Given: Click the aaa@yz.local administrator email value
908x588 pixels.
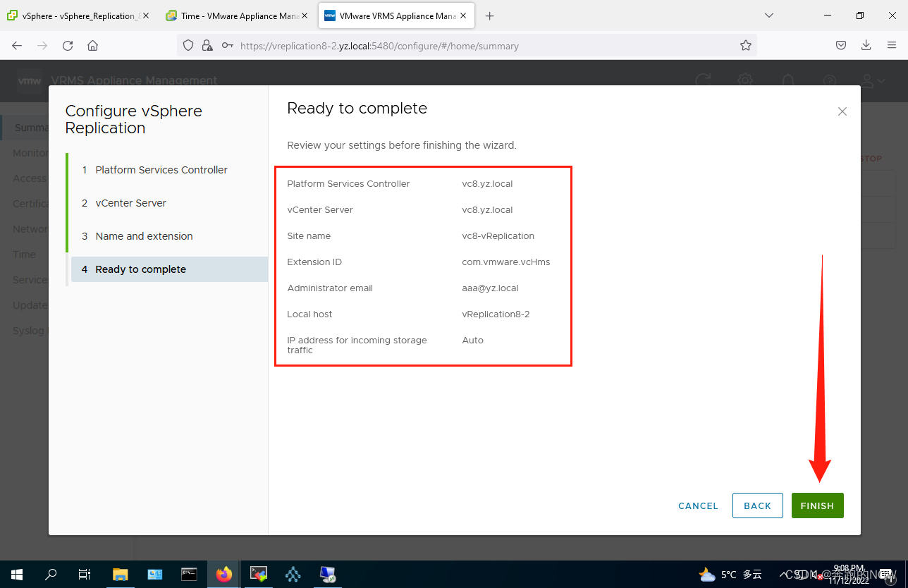Looking at the screenshot, I should coord(491,288).
